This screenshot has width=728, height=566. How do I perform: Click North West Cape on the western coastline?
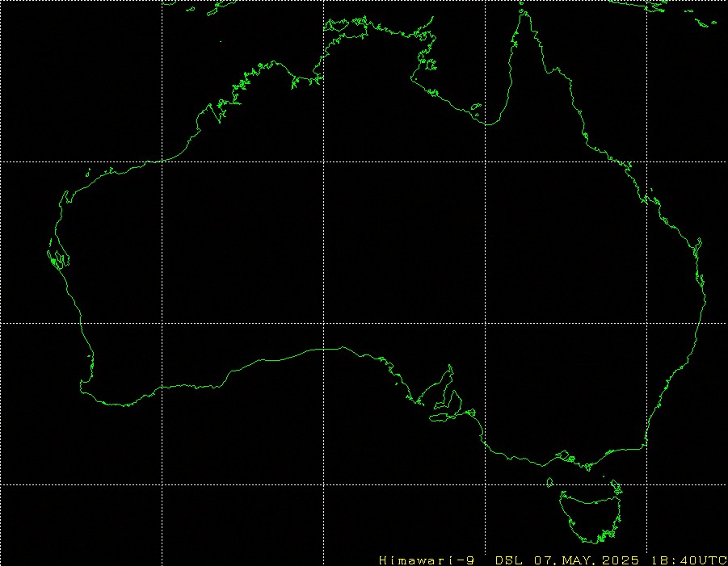click(x=64, y=195)
